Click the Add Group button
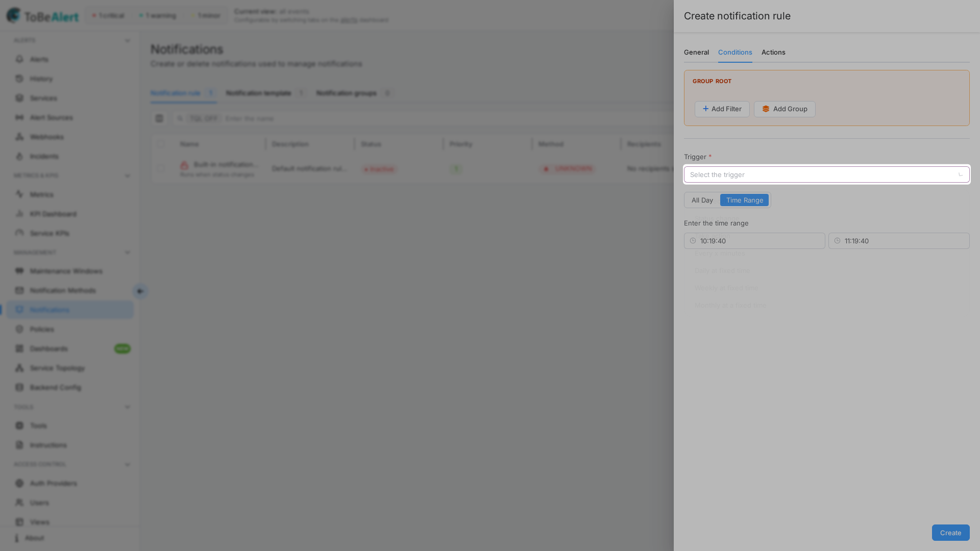 pyautogui.click(x=785, y=109)
